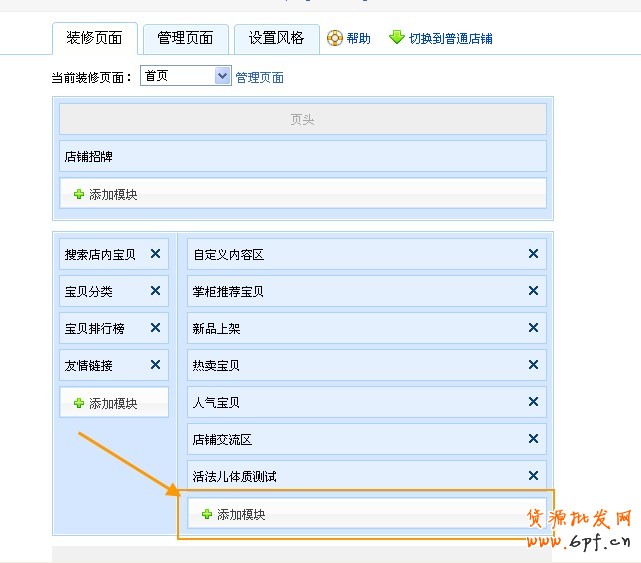Open the 设置风格 tab
This screenshot has width=641, height=563.
276,39
